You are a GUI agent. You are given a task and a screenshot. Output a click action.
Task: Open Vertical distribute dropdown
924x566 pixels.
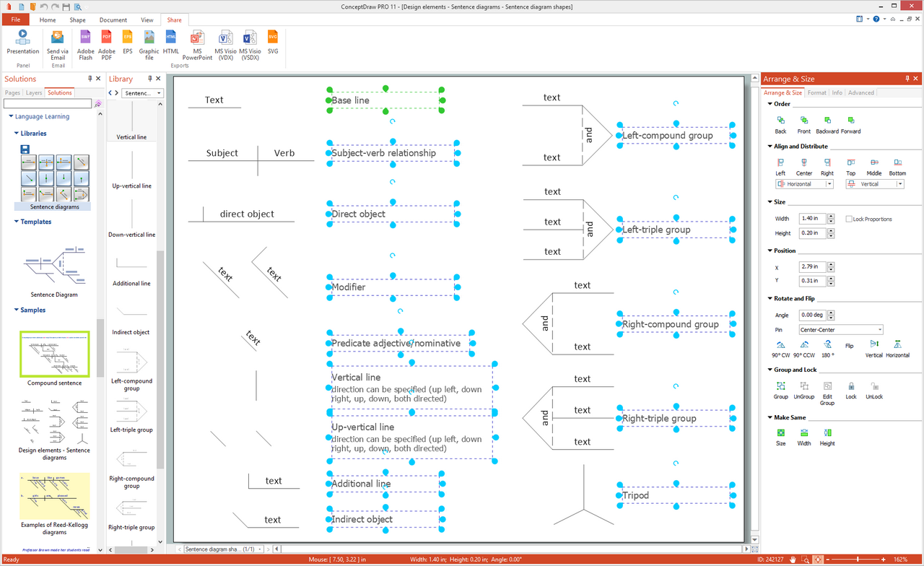[x=875, y=184]
